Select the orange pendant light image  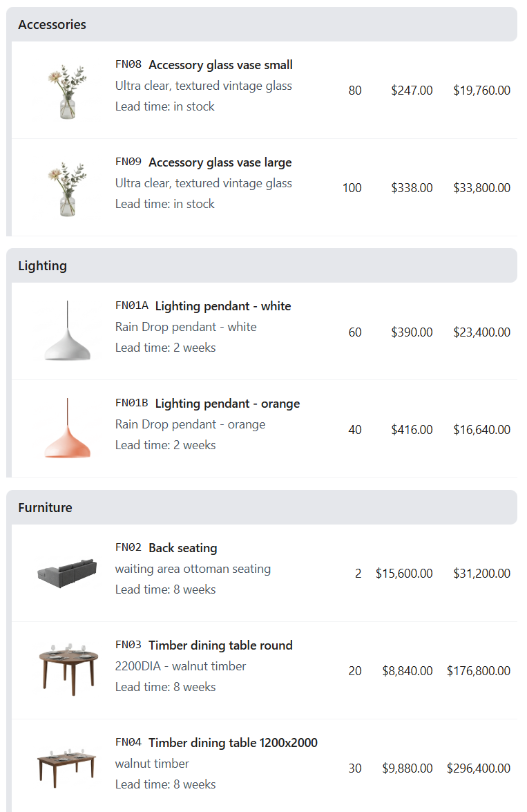click(x=67, y=429)
